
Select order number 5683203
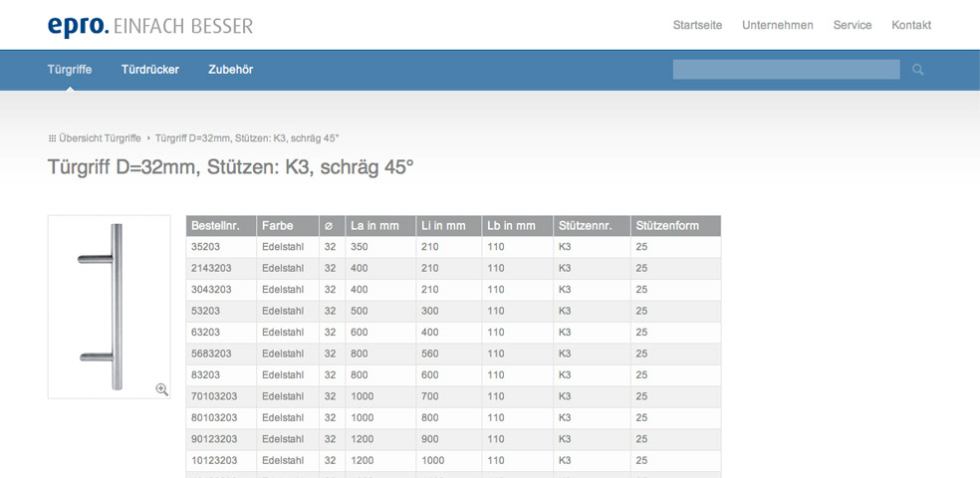(211, 354)
